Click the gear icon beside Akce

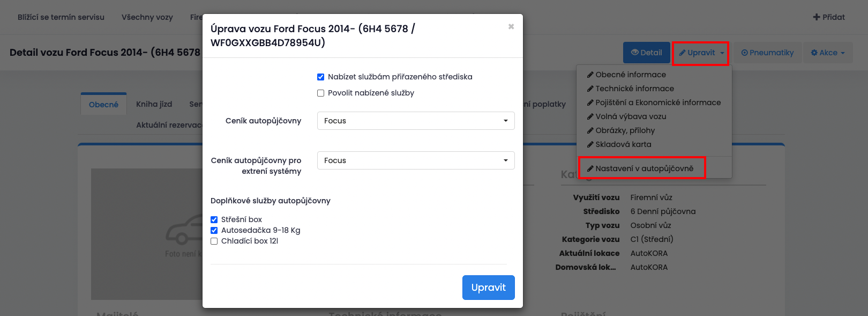pyautogui.click(x=814, y=53)
